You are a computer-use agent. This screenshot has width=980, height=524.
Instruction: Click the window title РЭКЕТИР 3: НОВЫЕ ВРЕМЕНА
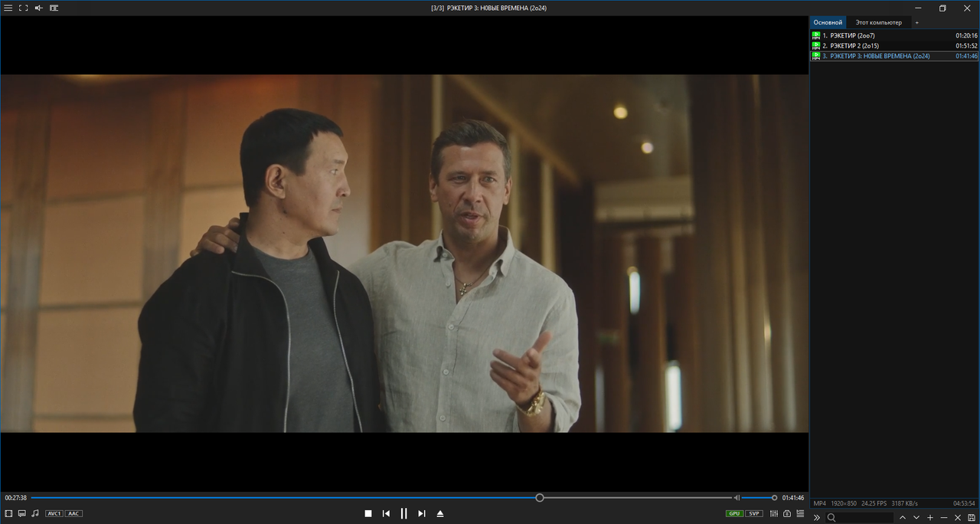tap(496, 8)
